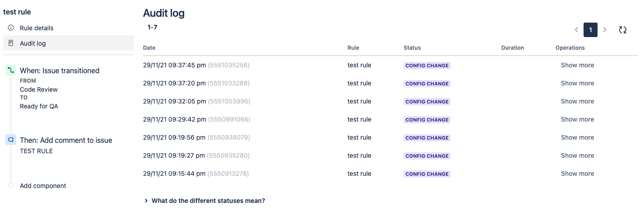Click the Date column header
644x221 pixels.
149,47
